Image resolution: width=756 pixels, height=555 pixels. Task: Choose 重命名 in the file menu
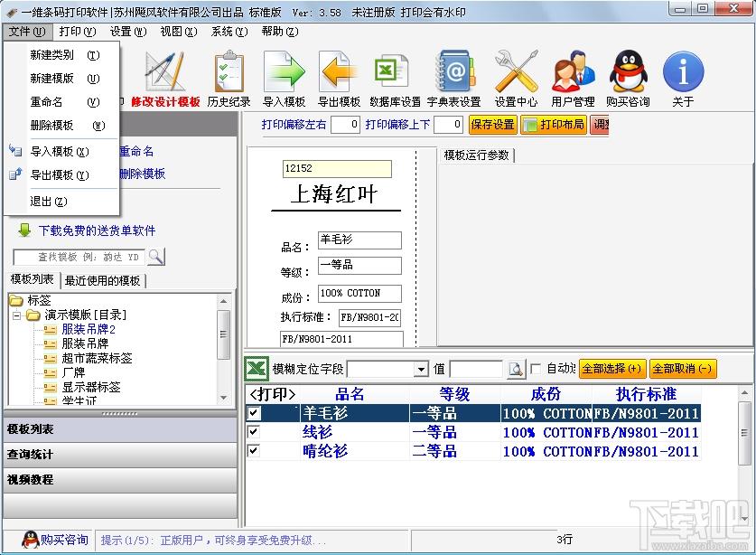tap(61, 102)
